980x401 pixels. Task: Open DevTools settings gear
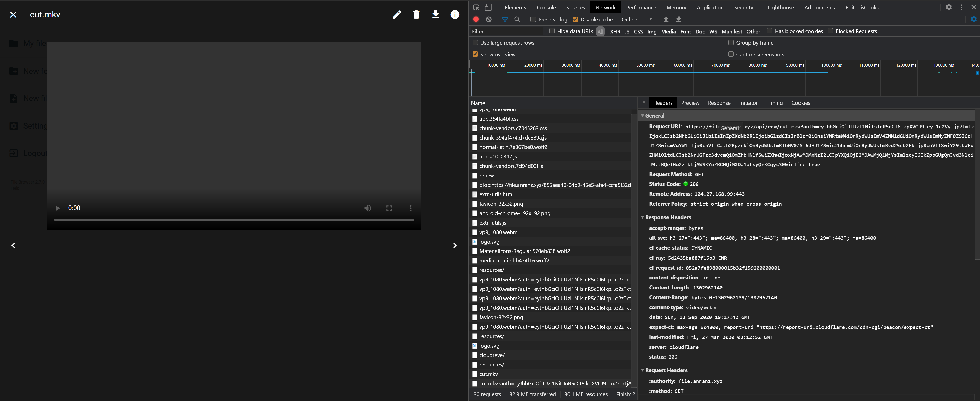click(x=948, y=7)
